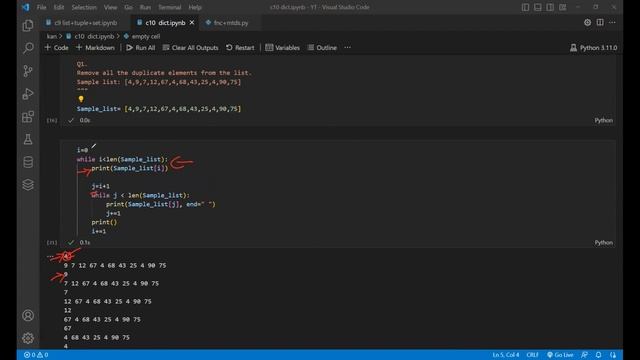640x360 pixels.
Task: Switch to the fnc+mtds.py tab
Action: point(231,23)
